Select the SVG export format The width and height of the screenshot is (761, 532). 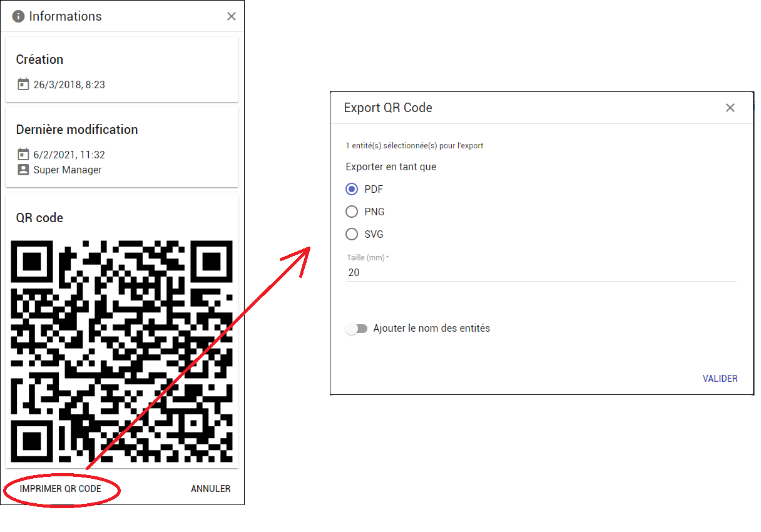tap(352, 234)
